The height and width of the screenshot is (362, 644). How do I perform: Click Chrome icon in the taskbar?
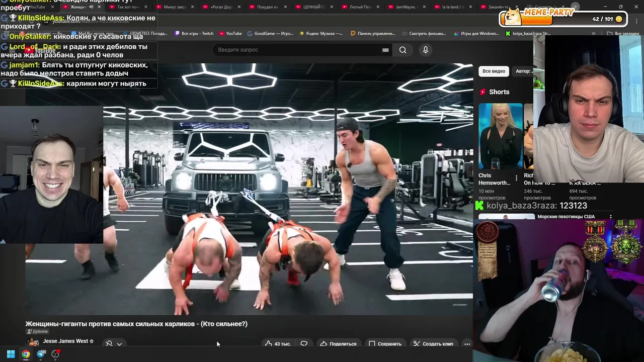26,354
